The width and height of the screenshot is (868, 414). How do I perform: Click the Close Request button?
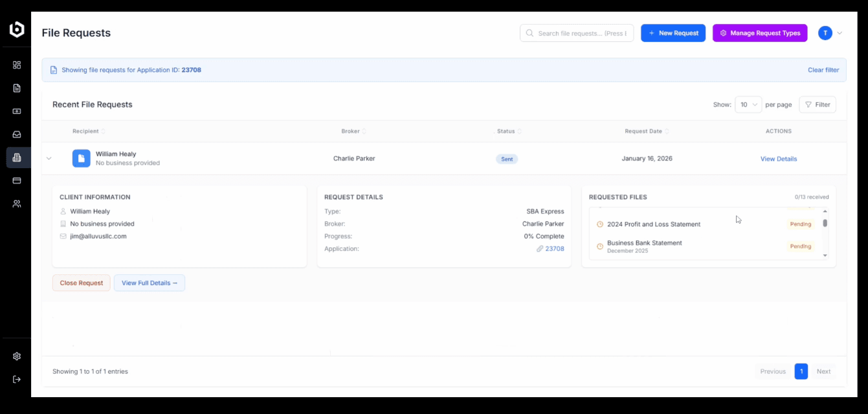(81, 283)
